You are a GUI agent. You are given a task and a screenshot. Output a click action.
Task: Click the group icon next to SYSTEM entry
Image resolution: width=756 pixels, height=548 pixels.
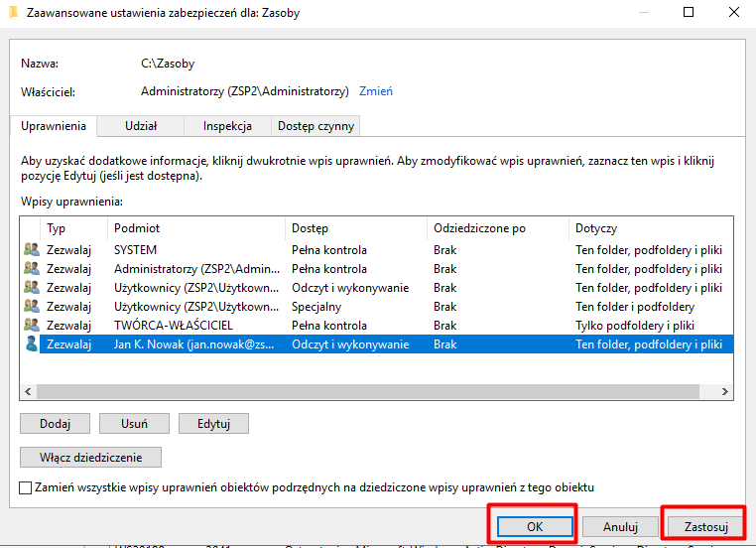31,250
